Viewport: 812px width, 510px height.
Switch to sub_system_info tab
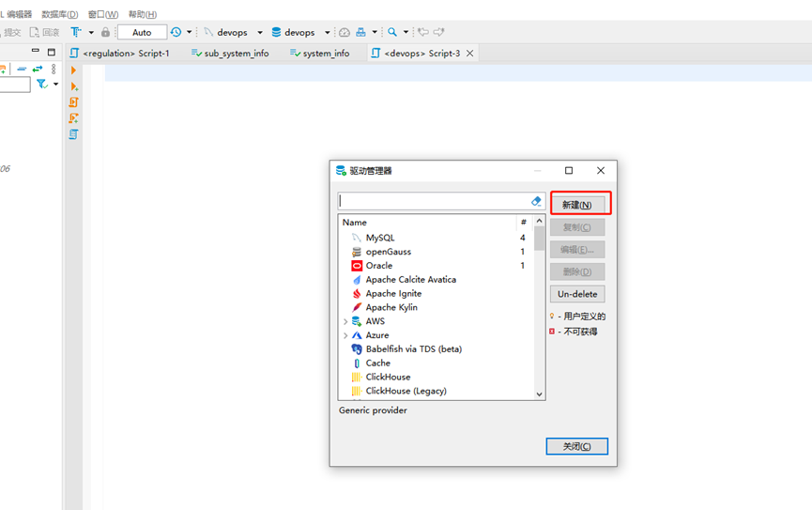pos(230,53)
